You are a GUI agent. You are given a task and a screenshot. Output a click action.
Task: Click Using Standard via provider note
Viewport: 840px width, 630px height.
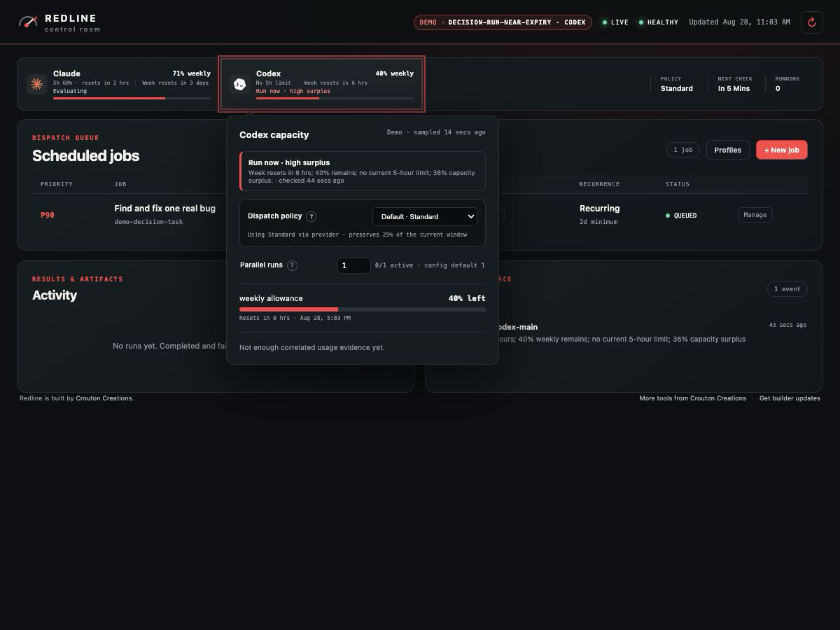[358, 234]
